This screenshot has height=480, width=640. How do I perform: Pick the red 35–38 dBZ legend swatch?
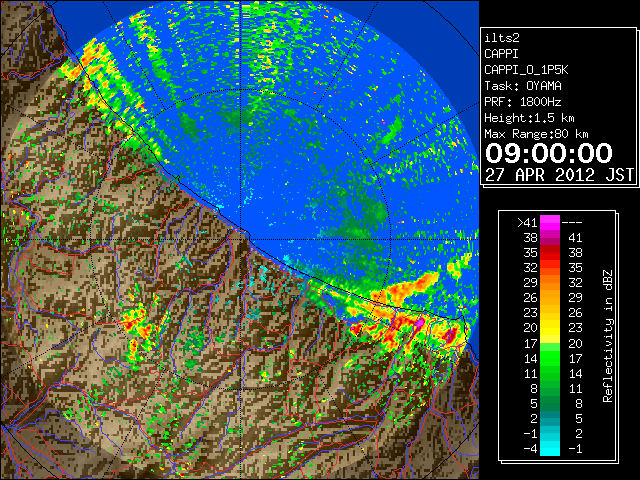click(550, 253)
